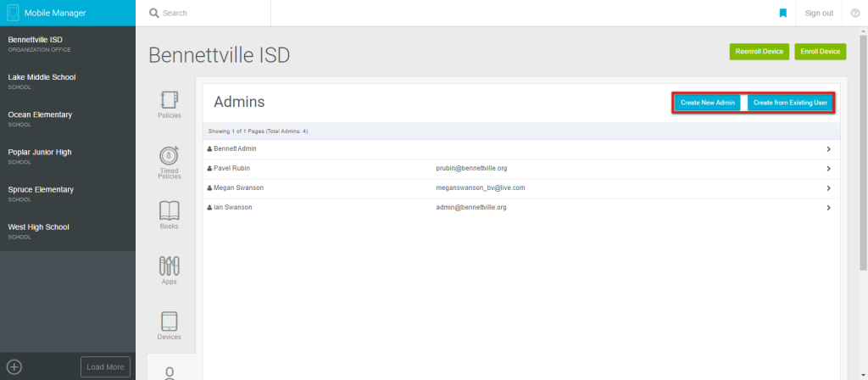Open the Policies notebook icon
The image size is (868, 380).
tap(170, 100)
